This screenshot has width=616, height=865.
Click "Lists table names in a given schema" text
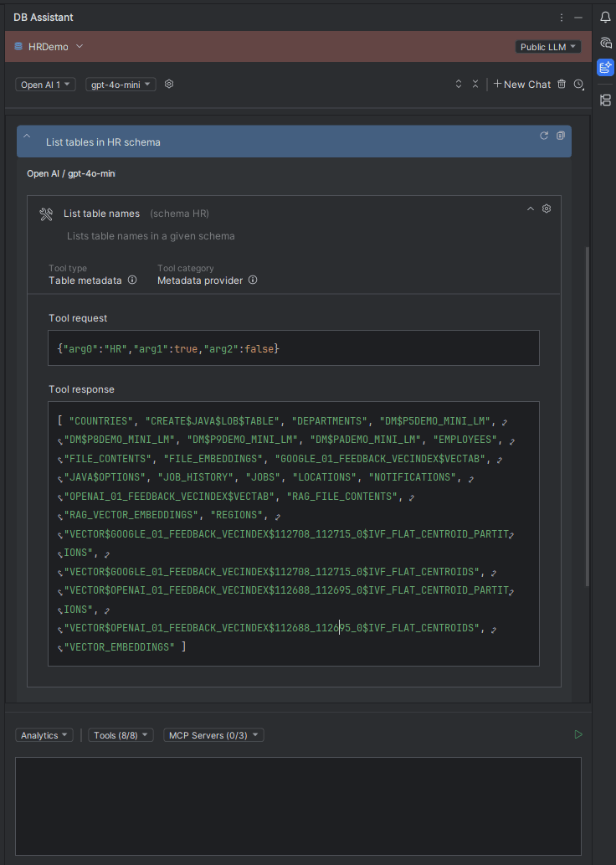[x=151, y=236]
